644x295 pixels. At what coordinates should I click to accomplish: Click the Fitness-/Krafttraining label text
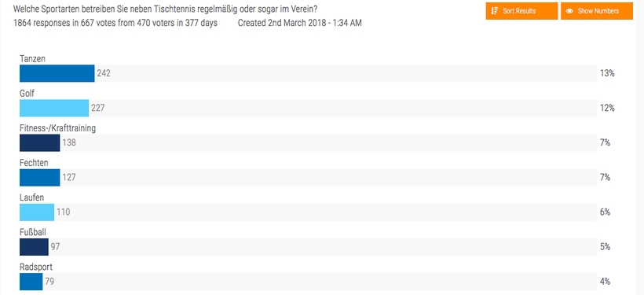pyautogui.click(x=58, y=128)
